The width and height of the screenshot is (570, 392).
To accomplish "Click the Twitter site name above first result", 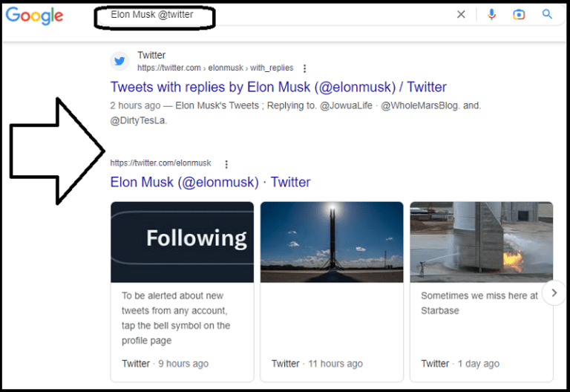I will tap(151, 56).
